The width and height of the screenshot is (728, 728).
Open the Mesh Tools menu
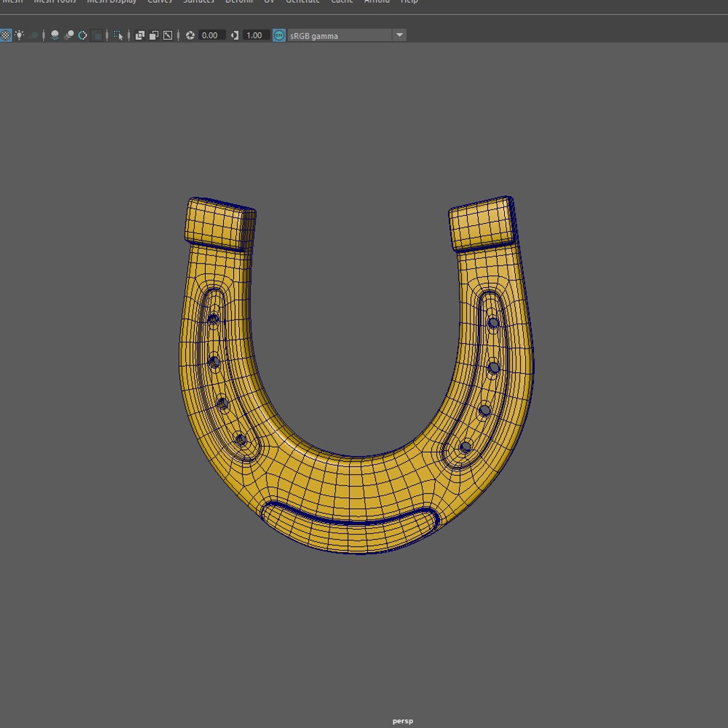tap(55, 1)
